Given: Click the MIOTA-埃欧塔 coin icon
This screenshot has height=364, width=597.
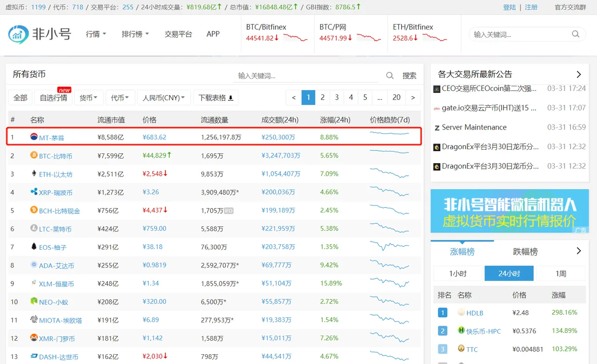Looking at the screenshot, I should [34, 319].
